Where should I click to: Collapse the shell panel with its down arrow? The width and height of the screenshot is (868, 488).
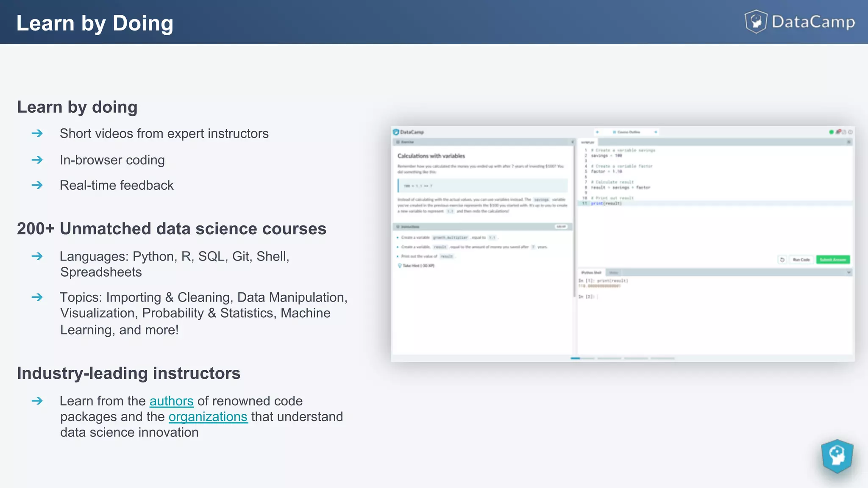(849, 272)
